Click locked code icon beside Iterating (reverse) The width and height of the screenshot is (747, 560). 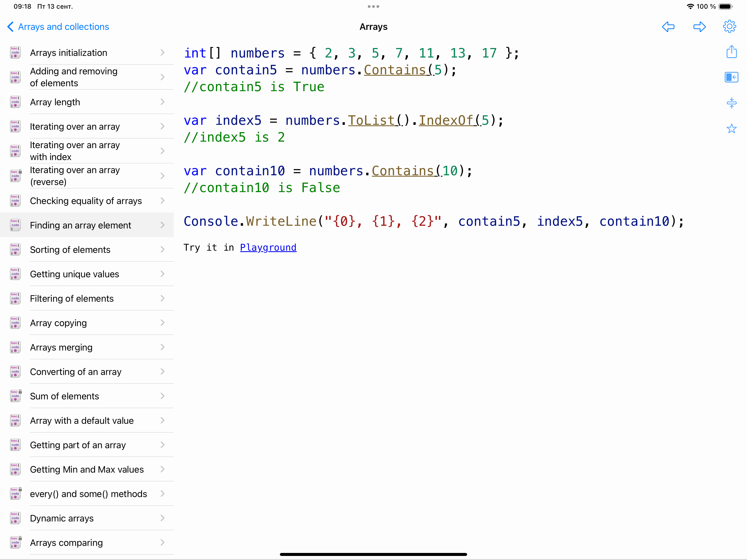(15, 176)
